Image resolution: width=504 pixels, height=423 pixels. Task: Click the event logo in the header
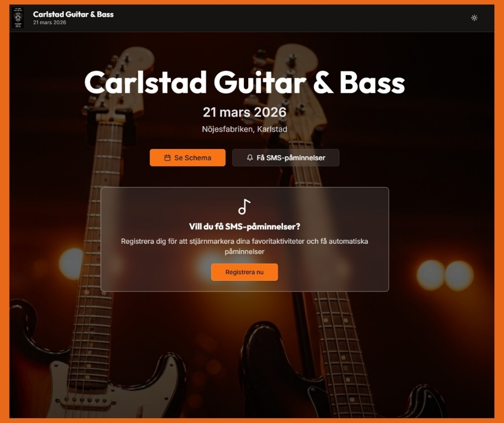click(x=18, y=18)
